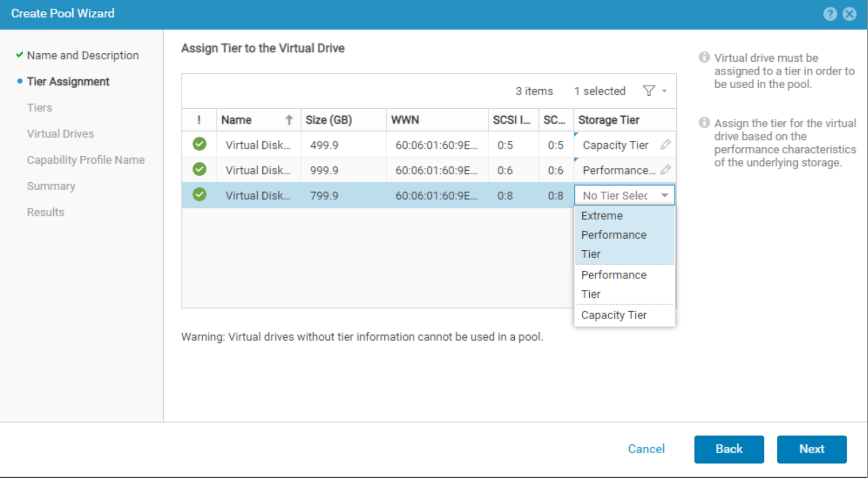Sort by the Name column arrow icon
Screen dimensions: 868x479
pyautogui.click(x=289, y=120)
